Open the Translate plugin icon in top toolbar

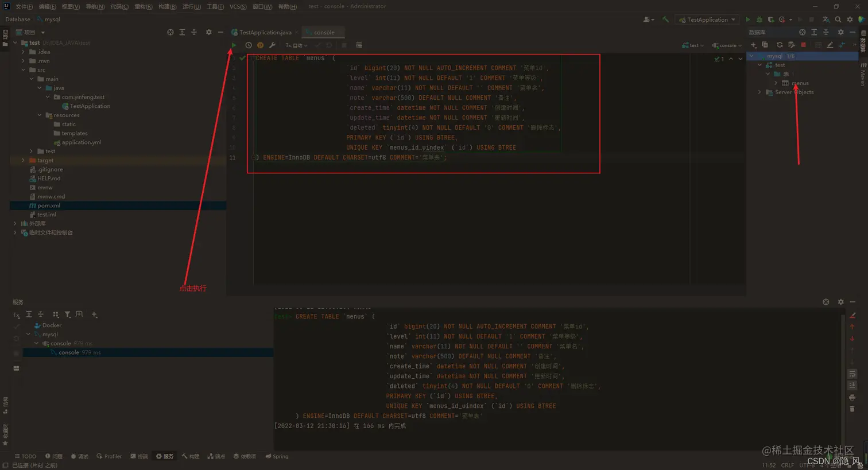click(x=826, y=20)
